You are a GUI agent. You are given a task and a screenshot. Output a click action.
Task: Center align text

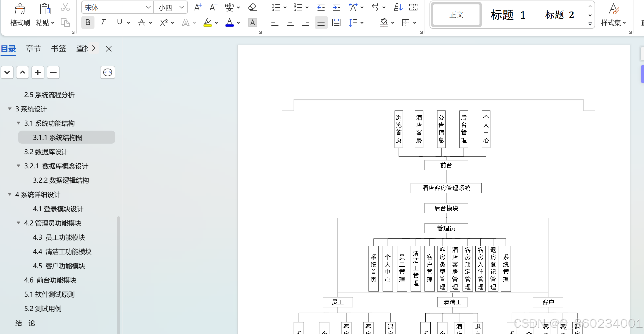290,22
